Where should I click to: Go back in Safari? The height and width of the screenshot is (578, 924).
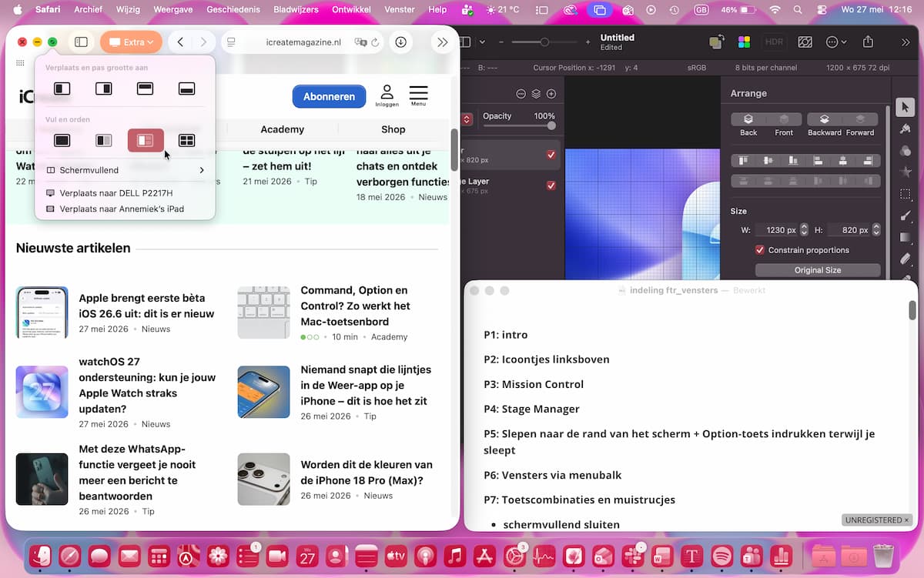click(x=180, y=42)
